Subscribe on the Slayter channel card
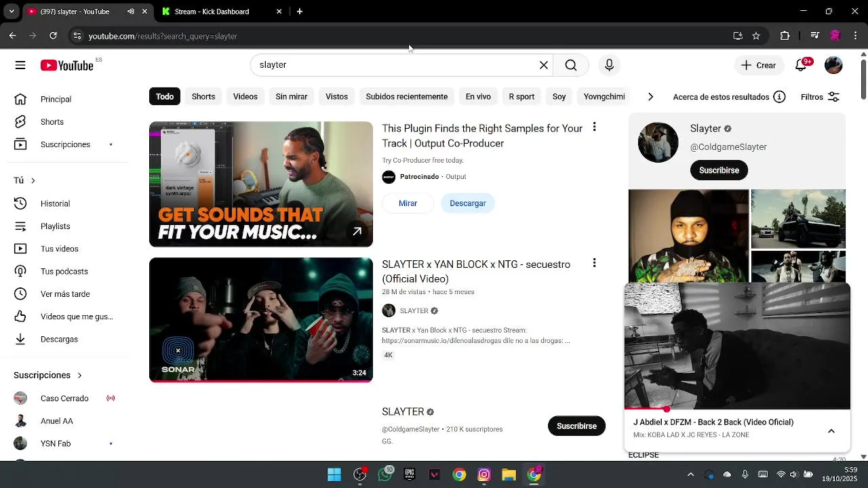 719,170
